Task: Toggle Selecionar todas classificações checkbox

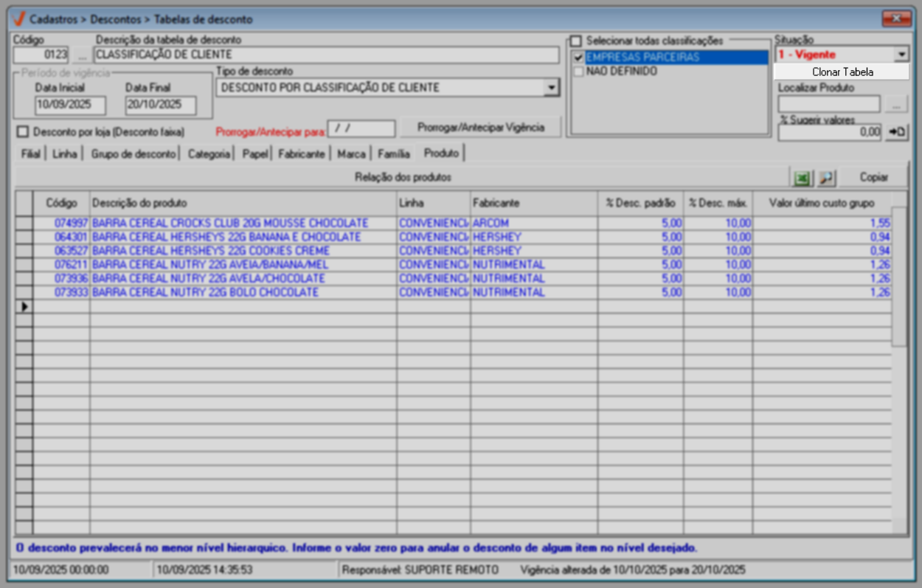Action: pos(576,41)
